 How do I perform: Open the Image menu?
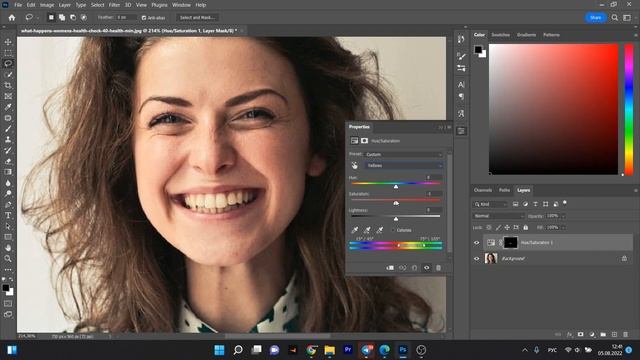point(47,5)
